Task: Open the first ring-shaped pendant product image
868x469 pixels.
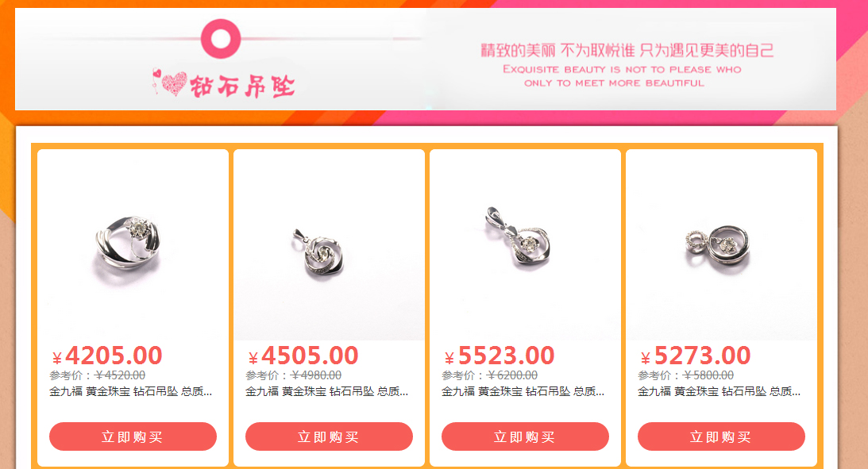Action: click(133, 245)
